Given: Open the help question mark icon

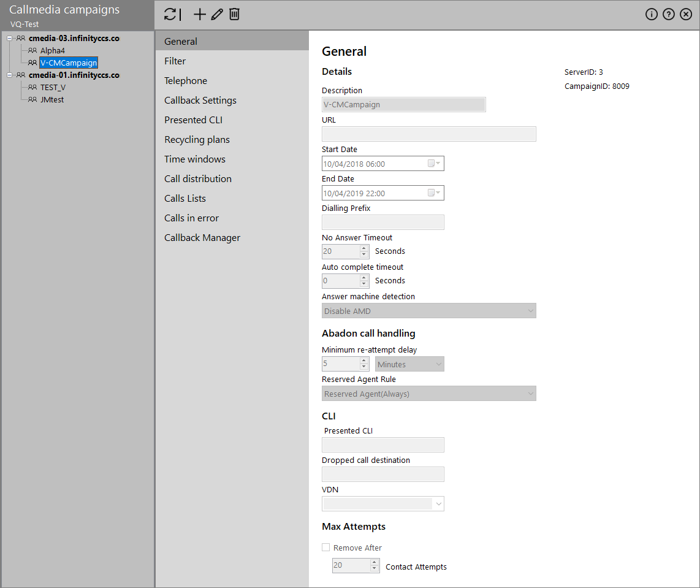Looking at the screenshot, I should 669,15.
